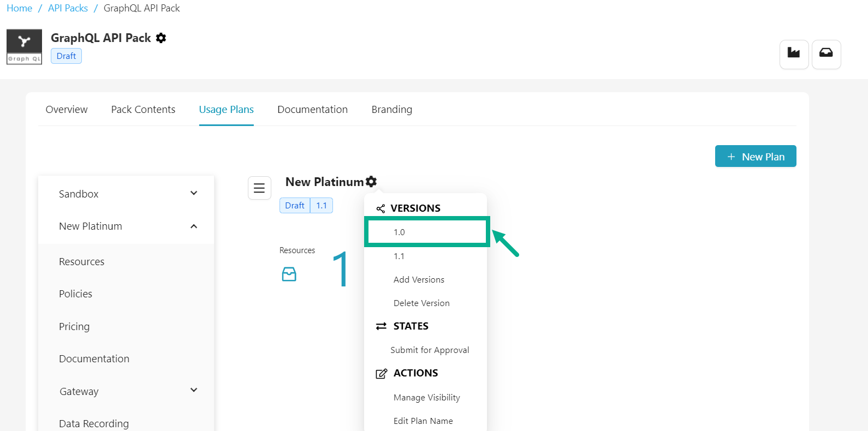Switch to the Pack Contents tab
The width and height of the screenshot is (868, 431).
click(143, 110)
